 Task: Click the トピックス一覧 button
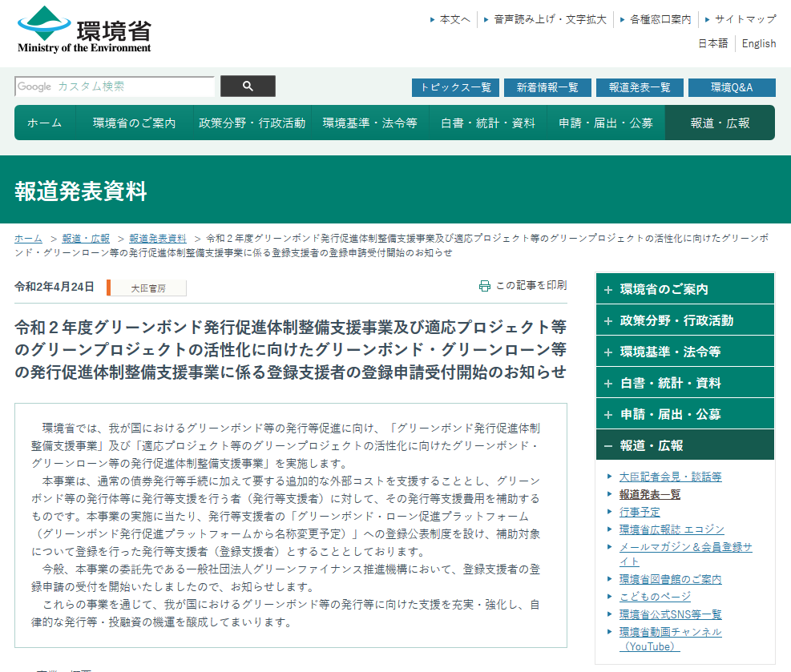point(455,87)
